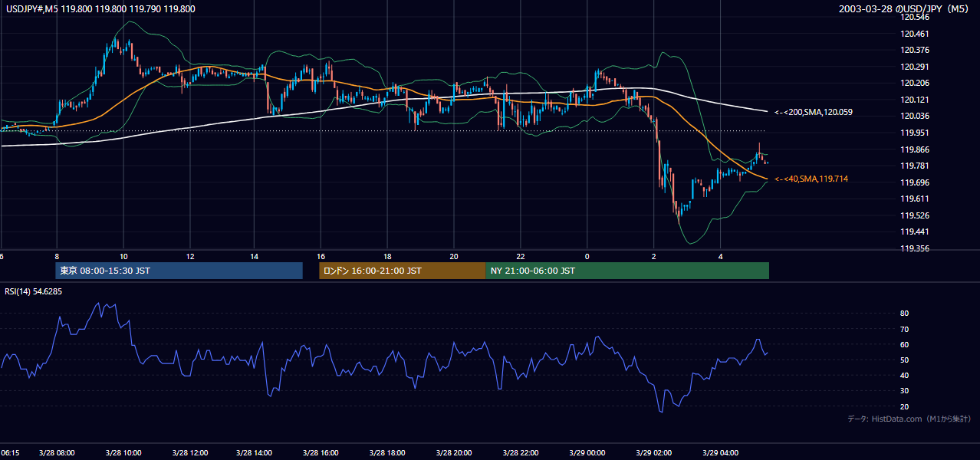Click the 3/29 00:00 date axis label
980x460 pixels.
coord(587,453)
